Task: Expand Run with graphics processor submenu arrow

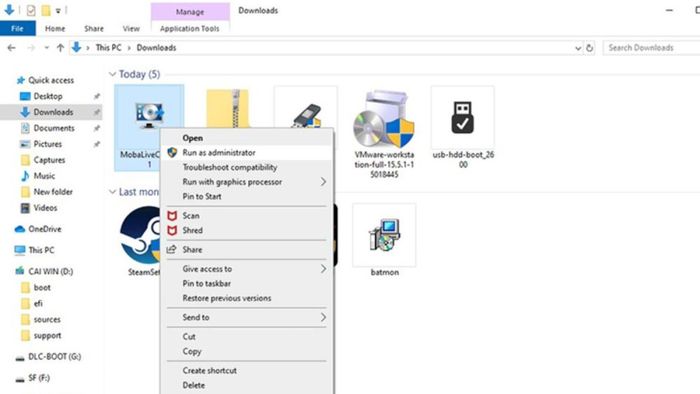Action: [323, 182]
